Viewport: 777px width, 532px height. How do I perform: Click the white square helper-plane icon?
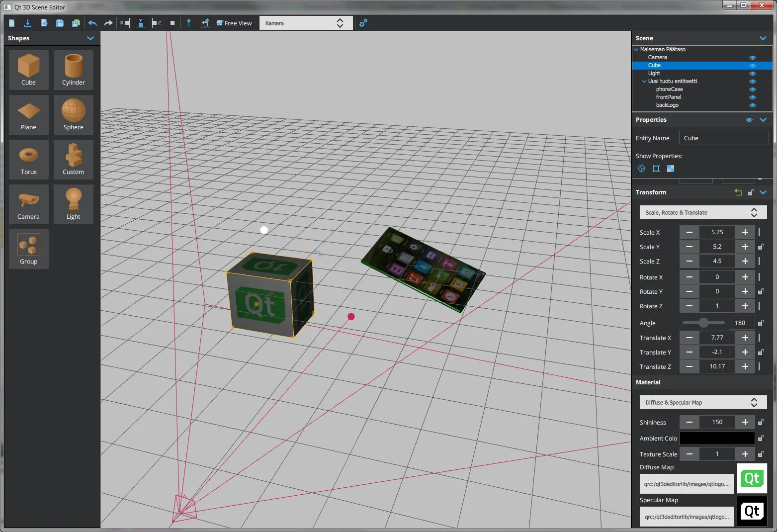[173, 23]
